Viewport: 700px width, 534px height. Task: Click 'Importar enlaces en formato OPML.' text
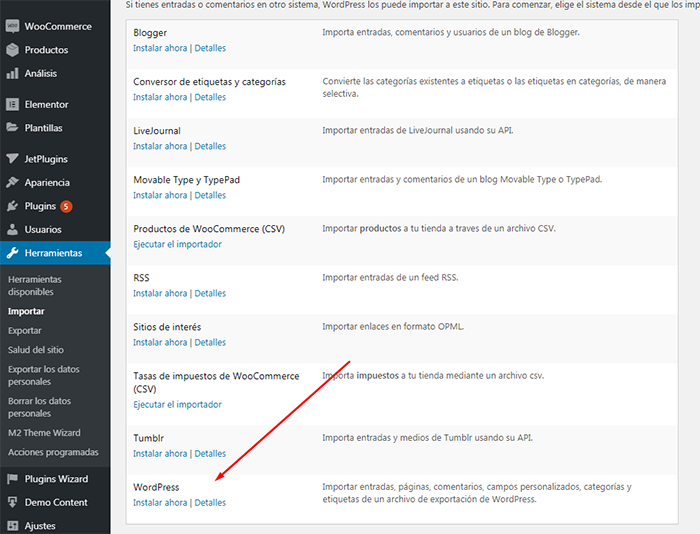pos(393,327)
